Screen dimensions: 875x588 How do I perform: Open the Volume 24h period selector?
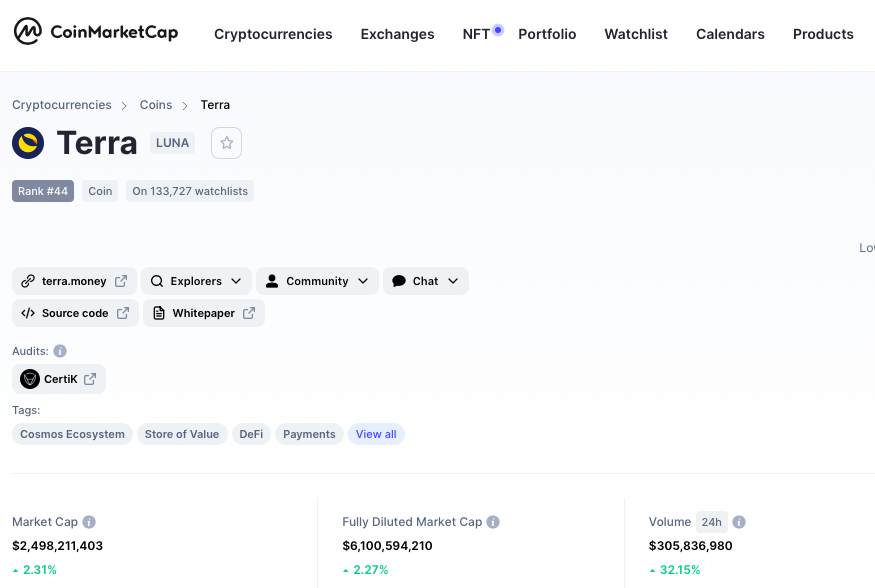pyautogui.click(x=711, y=522)
